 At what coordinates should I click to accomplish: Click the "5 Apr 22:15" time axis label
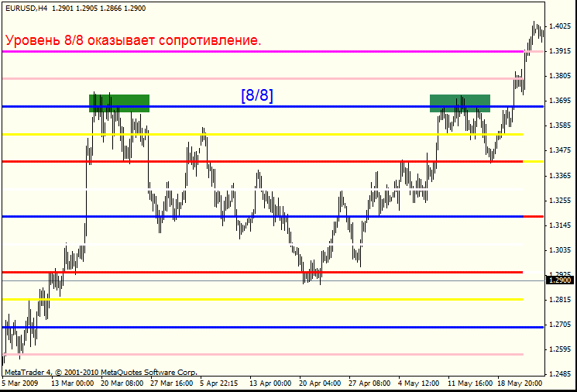click(x=219, y=383)
